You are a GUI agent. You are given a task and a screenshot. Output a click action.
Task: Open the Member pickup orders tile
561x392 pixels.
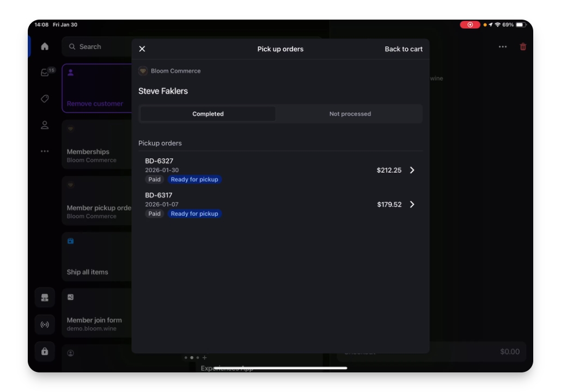97,201
